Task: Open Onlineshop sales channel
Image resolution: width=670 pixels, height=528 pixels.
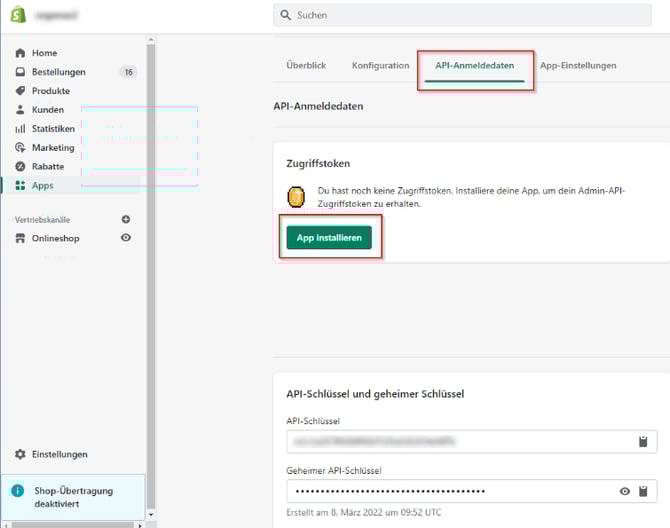Action: tap(56, 238)
